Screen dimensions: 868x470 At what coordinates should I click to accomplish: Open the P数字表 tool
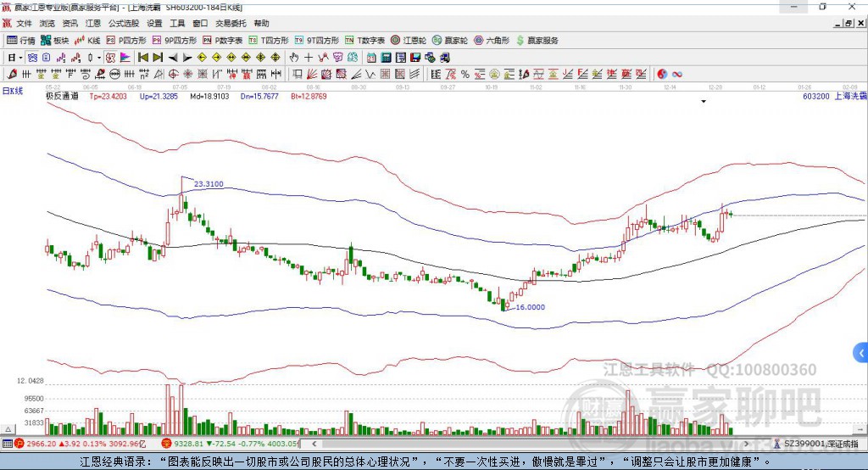(223, 41)
